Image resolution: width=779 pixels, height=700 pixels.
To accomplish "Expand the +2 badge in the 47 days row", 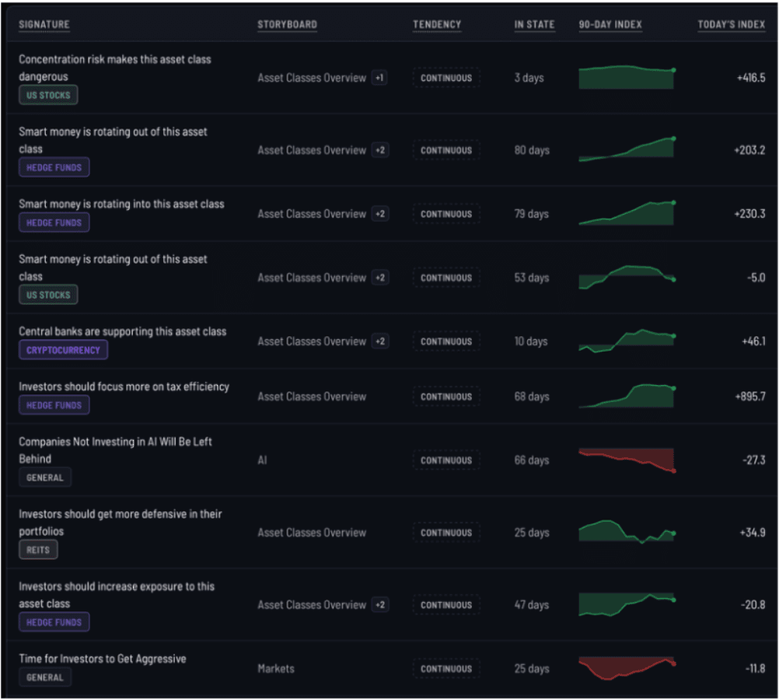I will click(380, 604).
